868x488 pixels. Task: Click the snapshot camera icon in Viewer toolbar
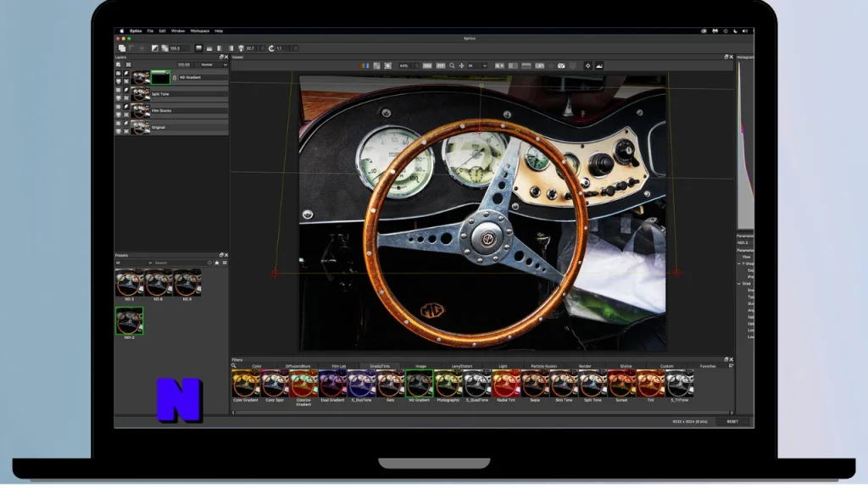[x=561, y=65]
